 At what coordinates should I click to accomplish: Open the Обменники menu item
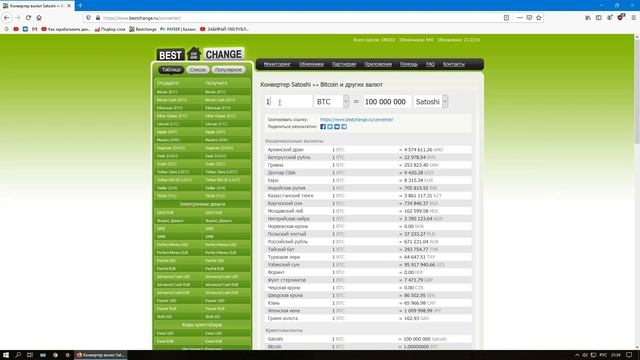(x=311, y=64)
